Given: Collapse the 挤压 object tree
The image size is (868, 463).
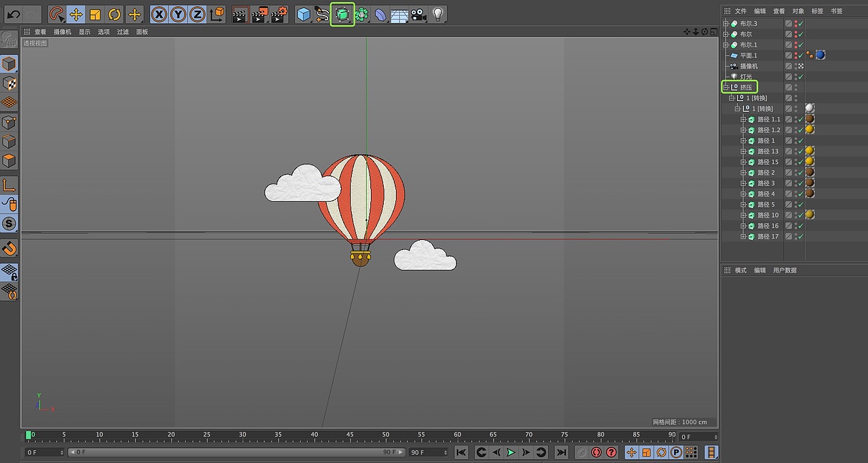Looking at the screenshot, I should coord(726,87).
